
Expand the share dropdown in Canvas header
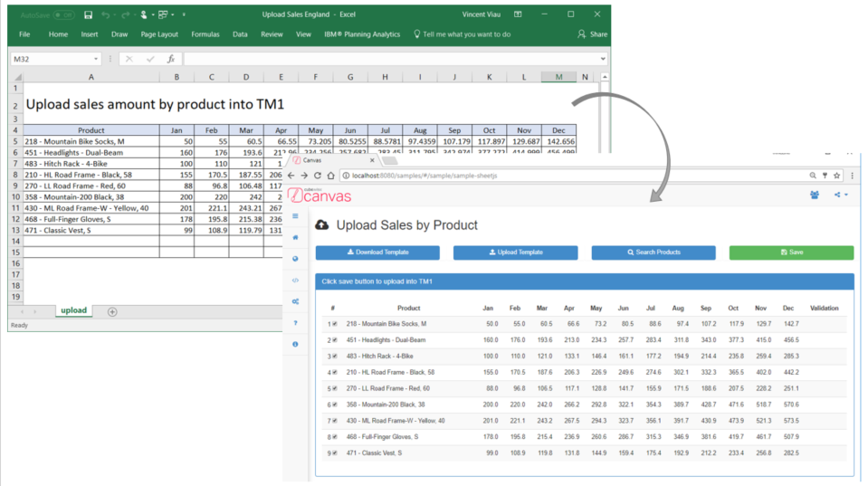click(x=840, y=195)
